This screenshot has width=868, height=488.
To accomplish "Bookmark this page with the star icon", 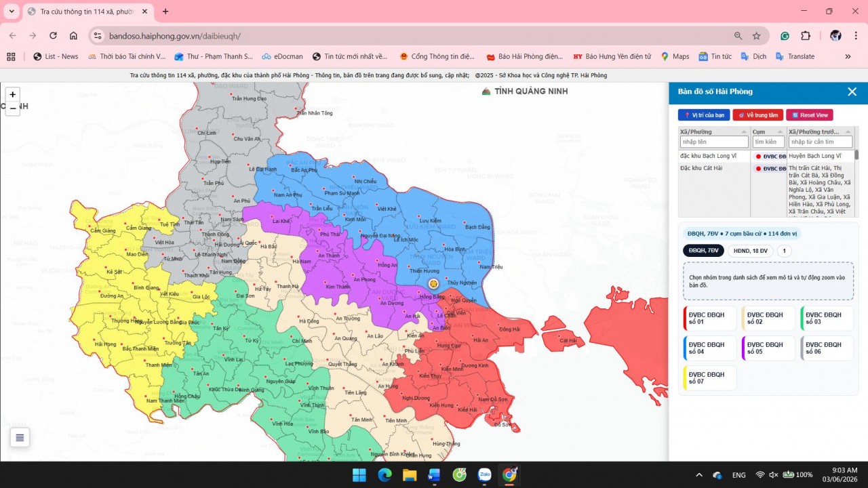I will point(756,36).
